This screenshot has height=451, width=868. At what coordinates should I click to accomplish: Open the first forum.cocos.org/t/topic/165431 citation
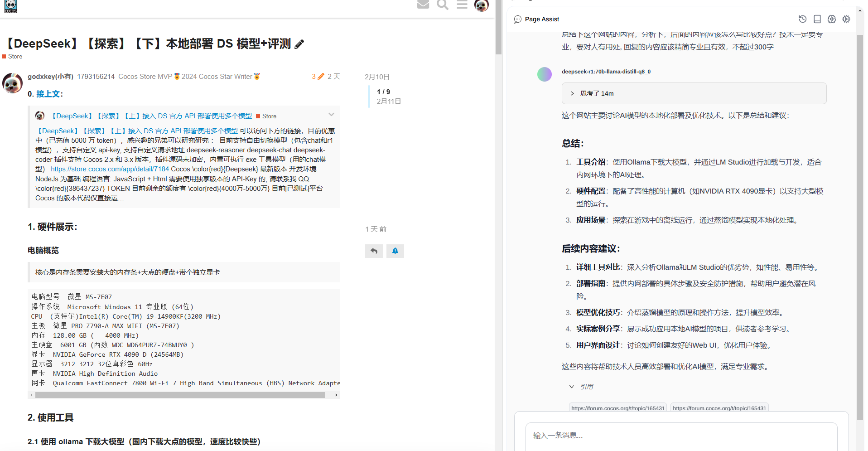[x=618, y=408]
